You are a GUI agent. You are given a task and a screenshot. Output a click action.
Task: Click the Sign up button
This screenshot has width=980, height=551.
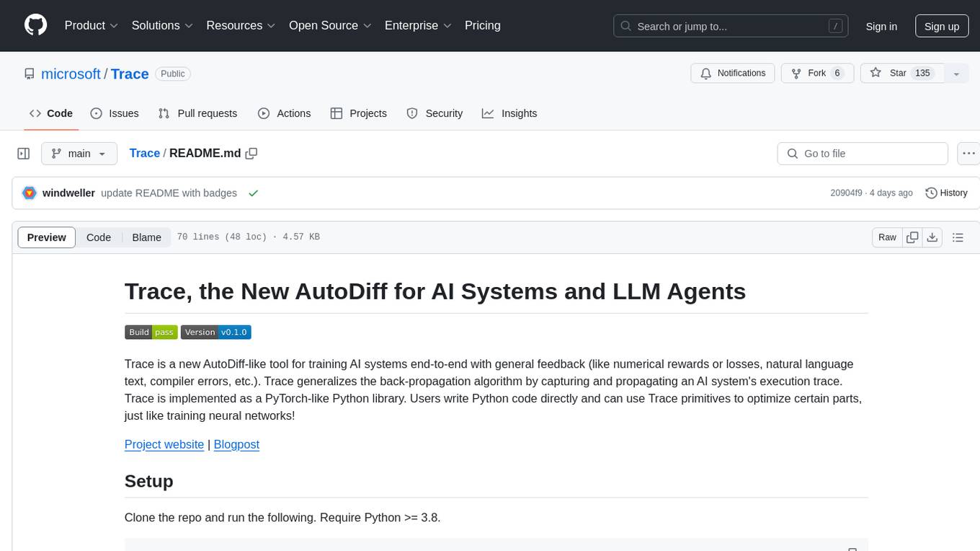coord(942,26)
